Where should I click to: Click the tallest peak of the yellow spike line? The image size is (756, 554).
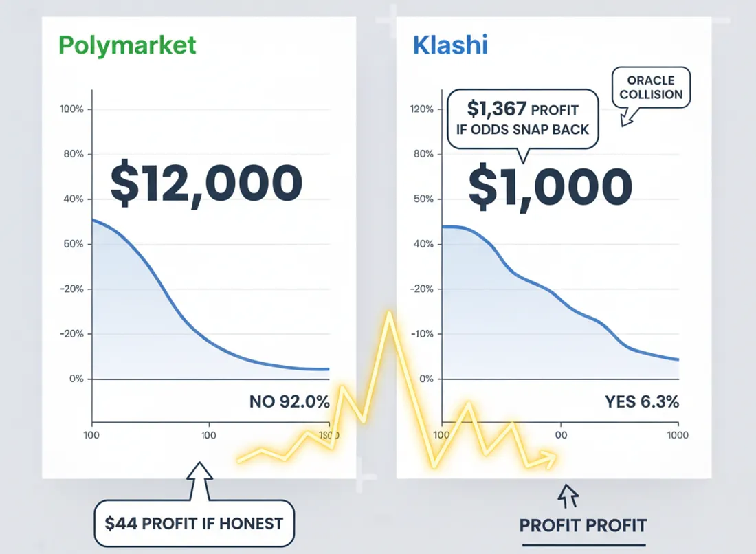[x=390, y=313]
